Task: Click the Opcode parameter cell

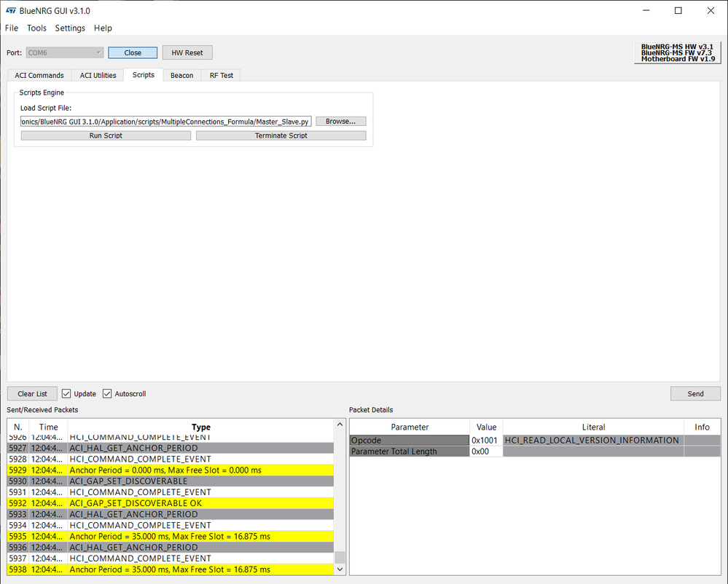Action: tap(410, 441)
